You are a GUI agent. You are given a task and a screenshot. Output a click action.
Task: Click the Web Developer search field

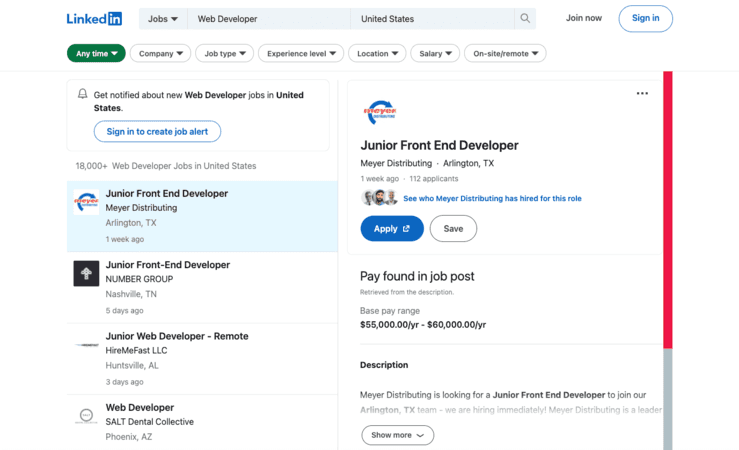tap(269, 19)
